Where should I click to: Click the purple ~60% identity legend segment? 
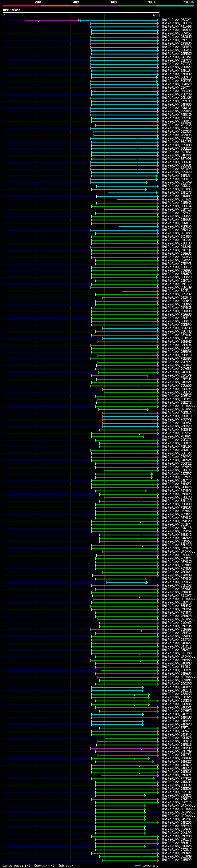(x=98, y=6)
